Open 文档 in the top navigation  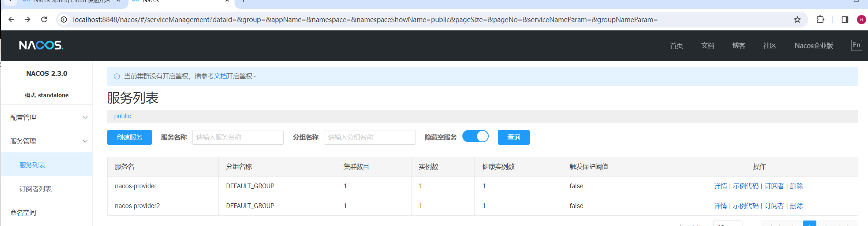[708, 45]
